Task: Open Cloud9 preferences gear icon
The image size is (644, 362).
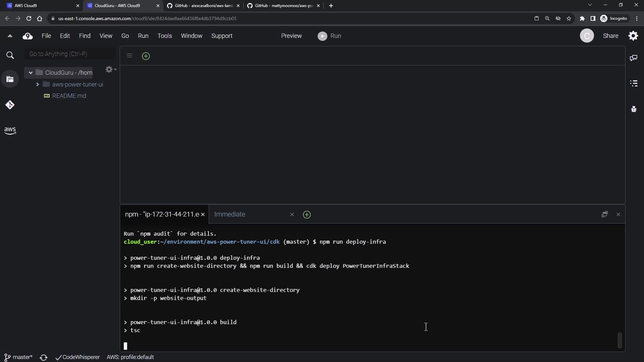Action: (x=633, y=36)
